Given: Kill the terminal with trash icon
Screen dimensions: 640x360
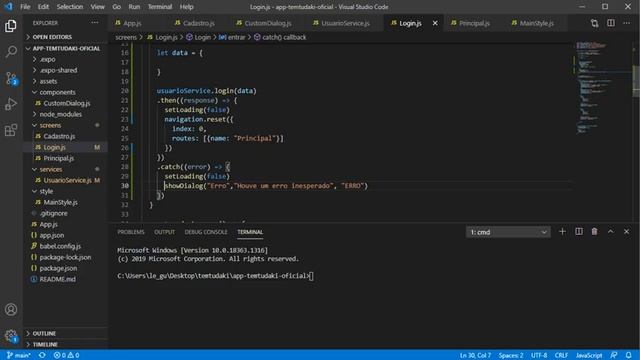Looking at the screenshot, I should point(594,231).
